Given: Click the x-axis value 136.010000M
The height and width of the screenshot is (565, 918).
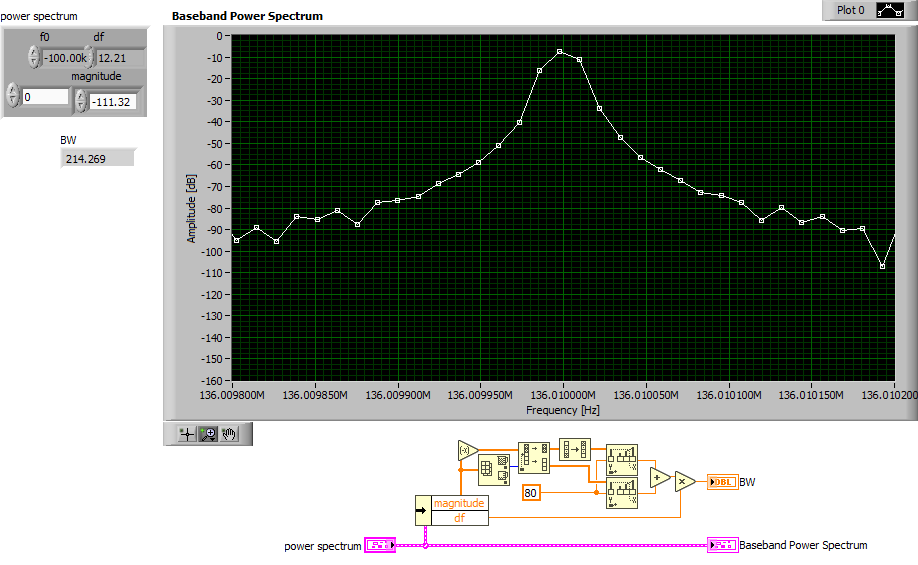Looking at the screenshot, I should [563, 395].
